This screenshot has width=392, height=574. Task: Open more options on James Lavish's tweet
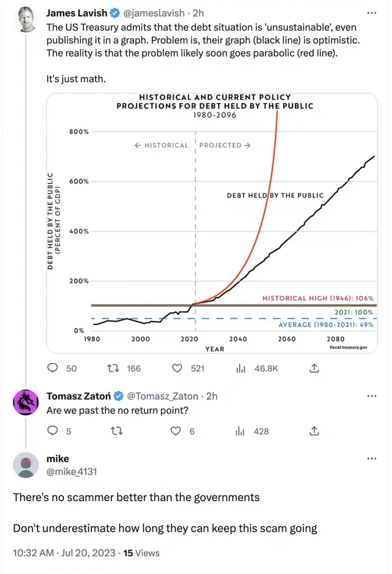point(371,13)
